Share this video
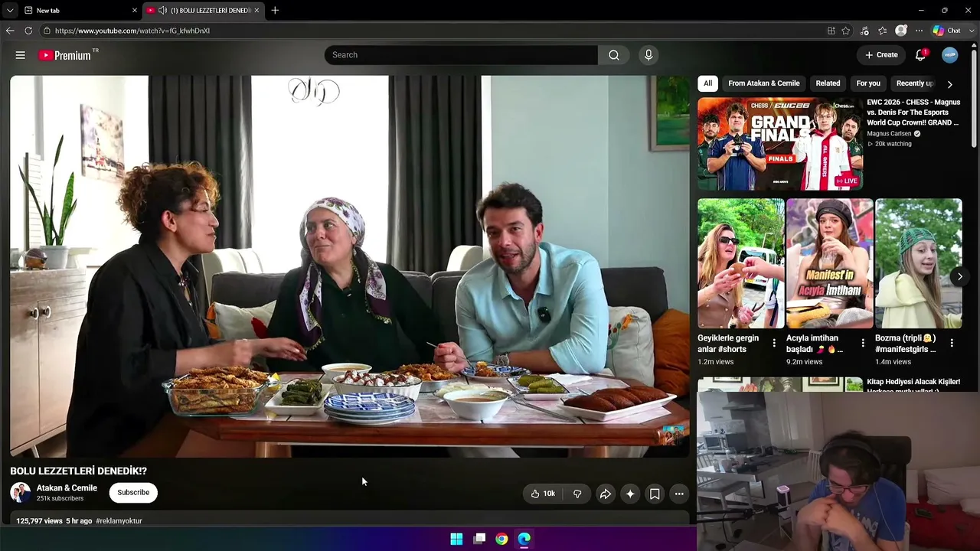Screen dimensions: 980x551 coord(605,494)
